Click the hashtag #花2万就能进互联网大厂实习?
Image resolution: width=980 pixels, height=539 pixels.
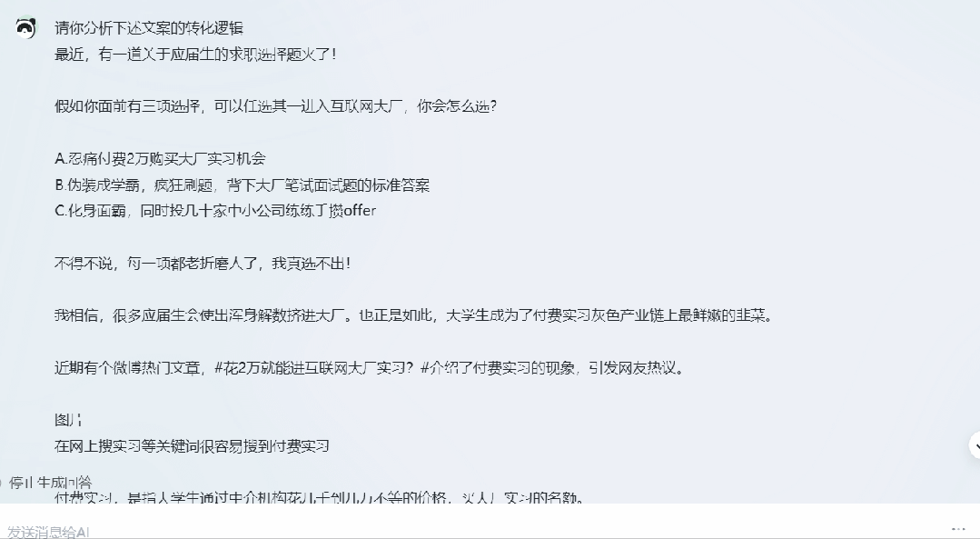(313, 368)
